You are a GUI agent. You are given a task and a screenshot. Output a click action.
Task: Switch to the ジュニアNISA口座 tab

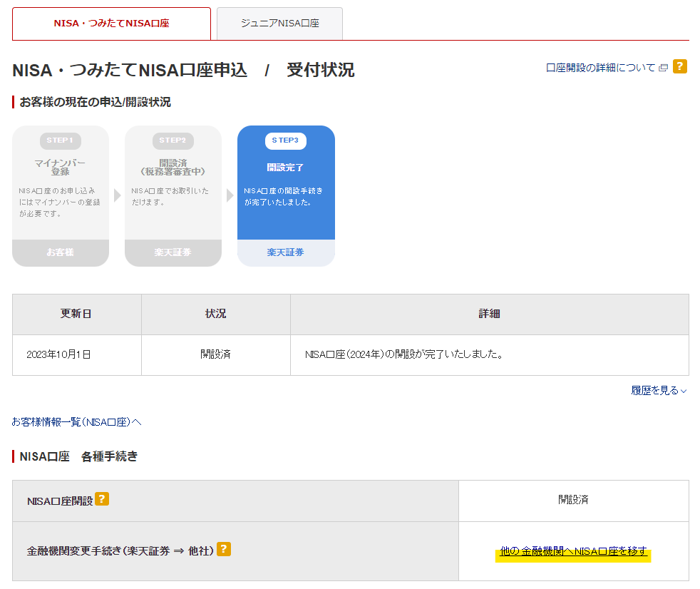click(280, 24)
